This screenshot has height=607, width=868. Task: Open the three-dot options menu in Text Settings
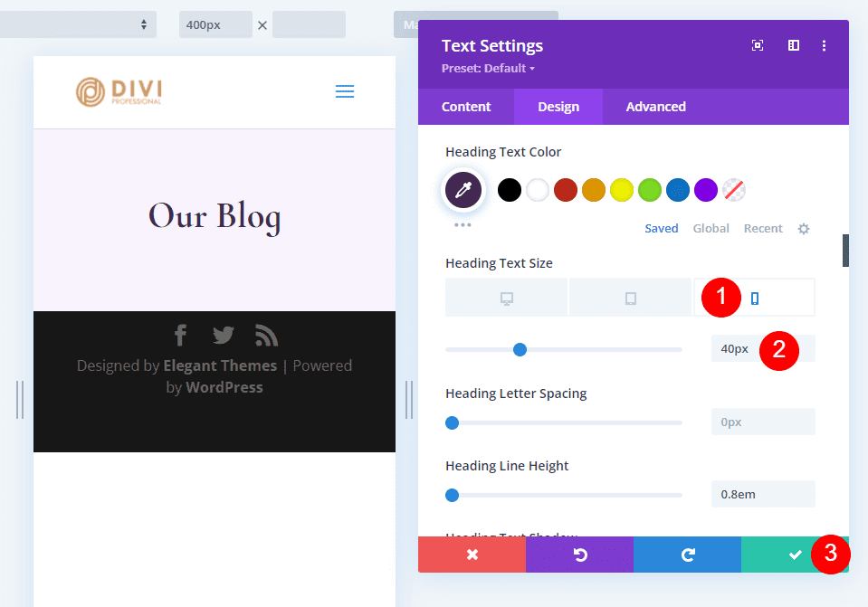(x=825, y=44)
